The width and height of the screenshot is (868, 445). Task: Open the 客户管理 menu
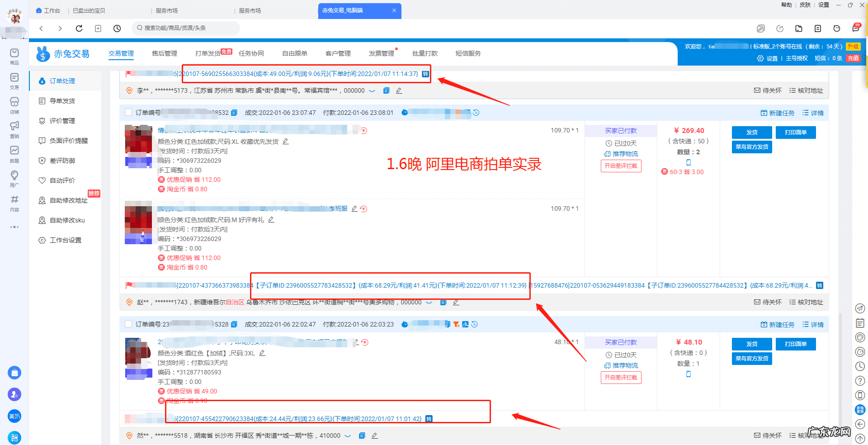point(338,53)
